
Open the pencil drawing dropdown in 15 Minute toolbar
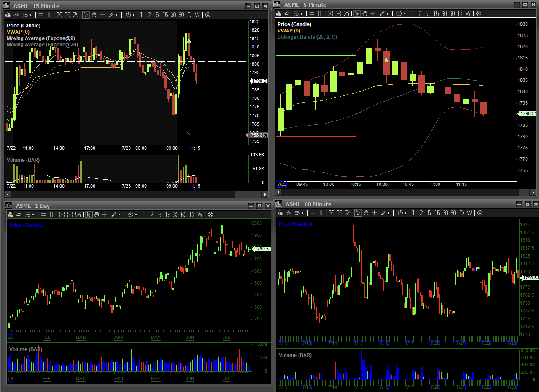click(x=113, y=15)
